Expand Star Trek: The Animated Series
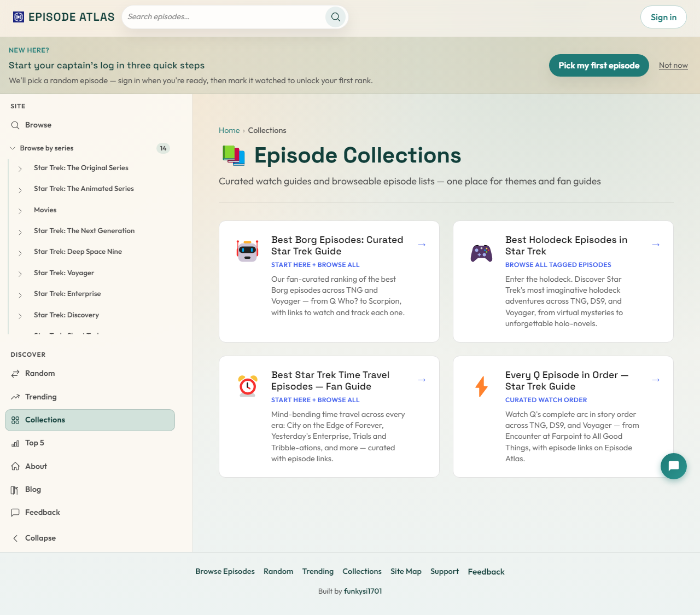 coord(20,189)
